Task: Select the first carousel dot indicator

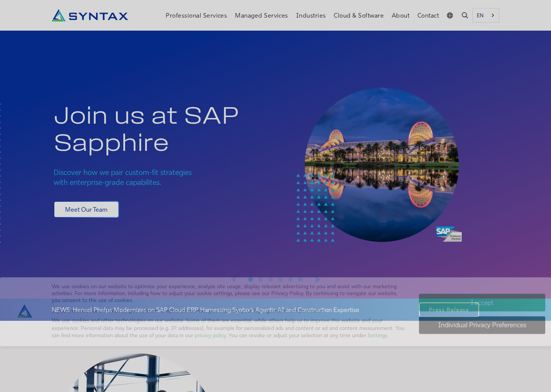Action: (x=251, y=279)
